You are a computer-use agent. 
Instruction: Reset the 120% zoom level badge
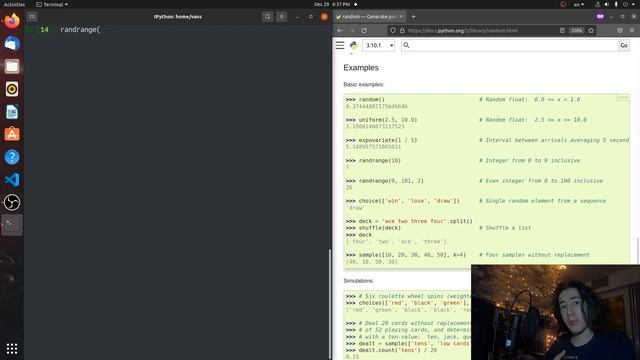[x=576, y=30]
